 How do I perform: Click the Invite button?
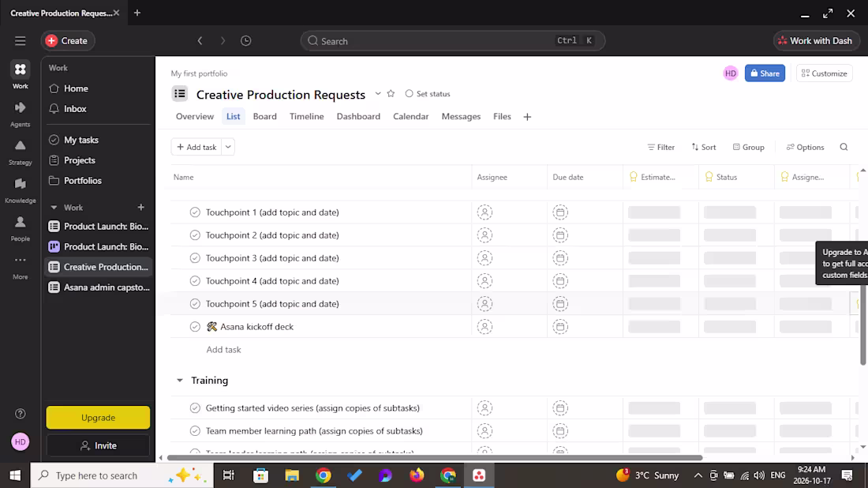[98, 445]
